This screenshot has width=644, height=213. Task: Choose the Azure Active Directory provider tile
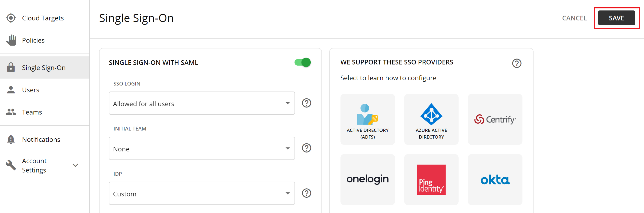point(431,120)
